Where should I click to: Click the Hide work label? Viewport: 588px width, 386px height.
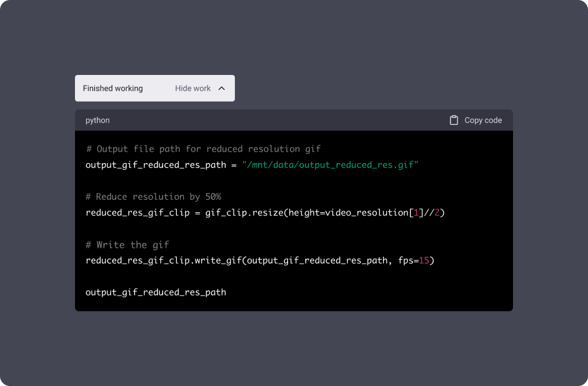(x=192, y=89)
